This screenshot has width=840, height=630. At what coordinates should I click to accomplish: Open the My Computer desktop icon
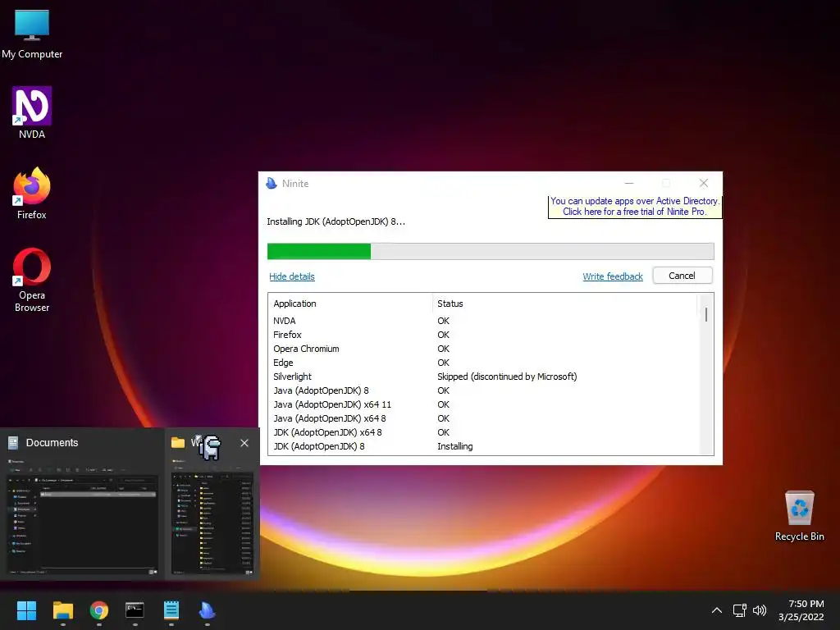32,34
